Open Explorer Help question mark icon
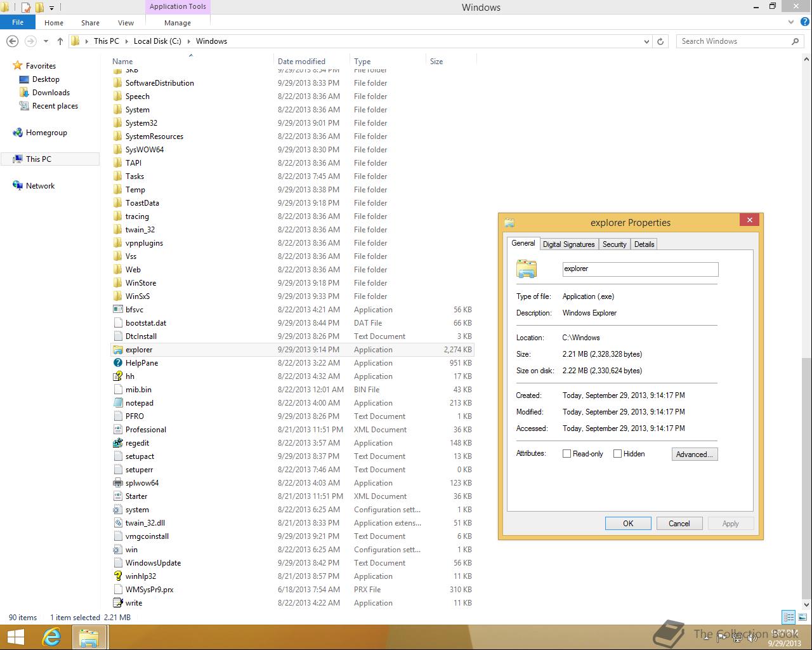The height and width of the screenshot is (650, 812). coord(804,22)
